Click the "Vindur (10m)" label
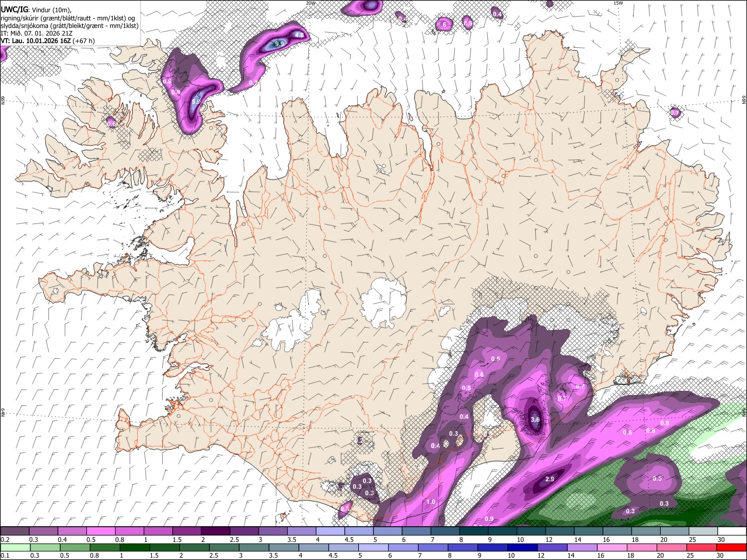The height and width of the screenshot is (560, 747). click(51, 9)
